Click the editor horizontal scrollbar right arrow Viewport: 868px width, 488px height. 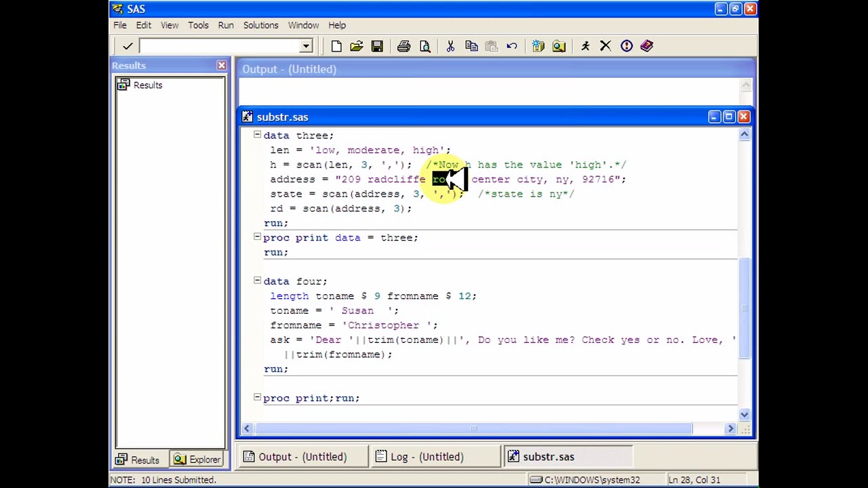click(731, 428)
